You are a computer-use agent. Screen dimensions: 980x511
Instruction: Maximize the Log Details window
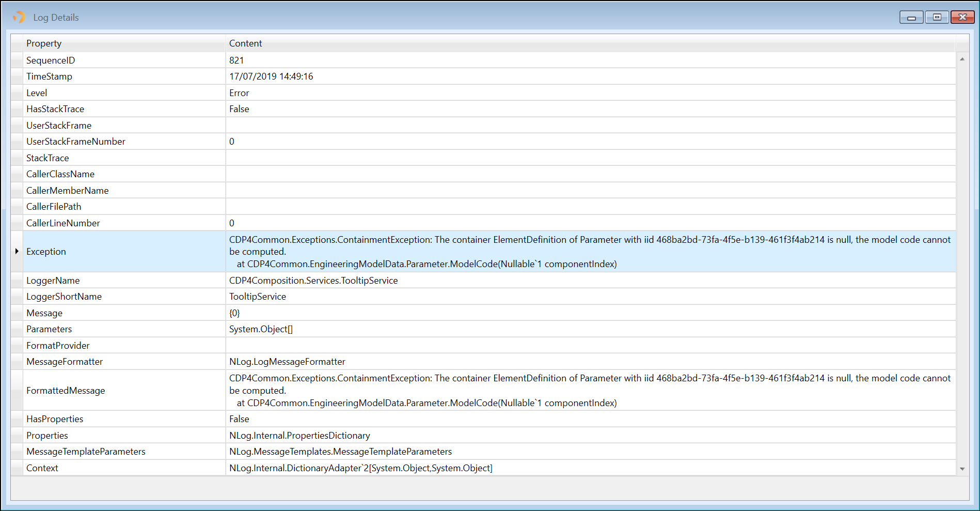pos(937,17)
